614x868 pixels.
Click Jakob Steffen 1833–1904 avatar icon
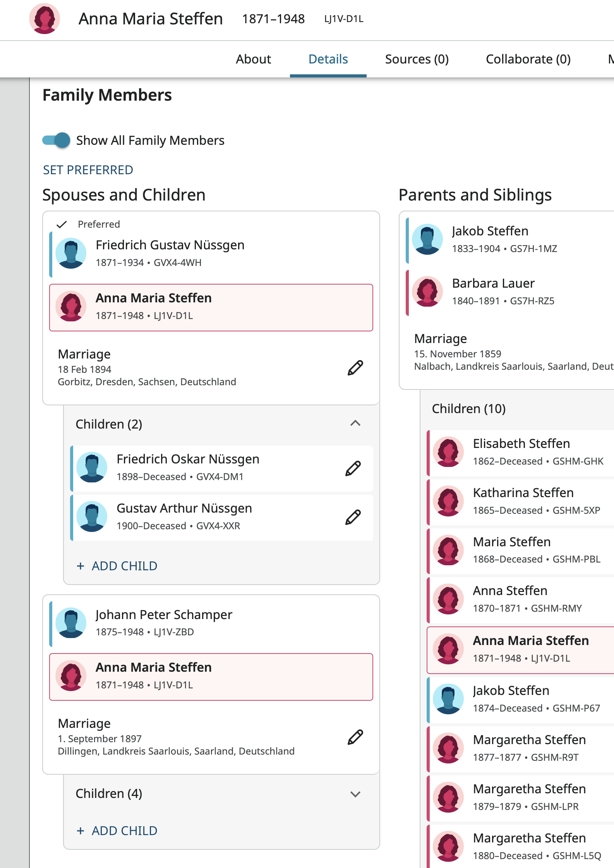click(427, 239)
